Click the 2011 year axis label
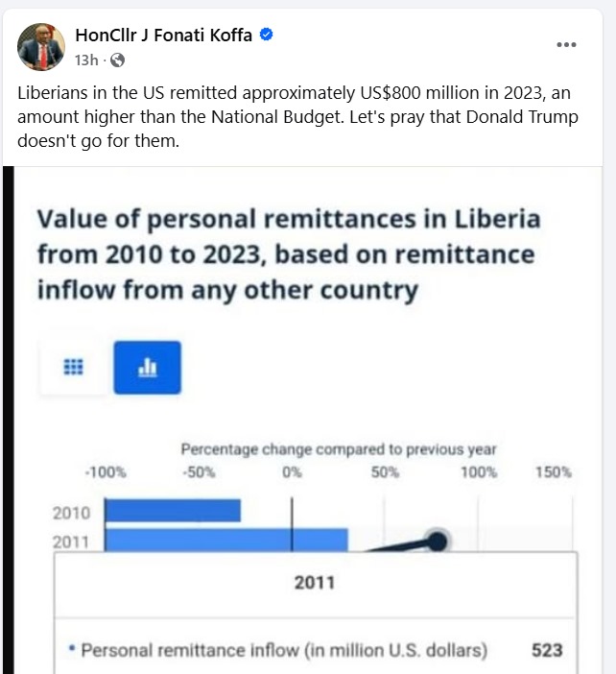The image size is (616, 674). click(x=71, y=542)
